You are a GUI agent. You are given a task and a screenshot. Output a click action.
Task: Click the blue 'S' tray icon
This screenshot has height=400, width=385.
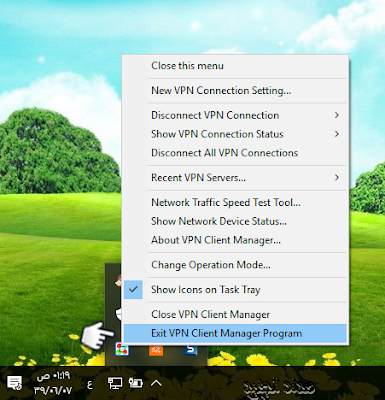click(191, 350)
